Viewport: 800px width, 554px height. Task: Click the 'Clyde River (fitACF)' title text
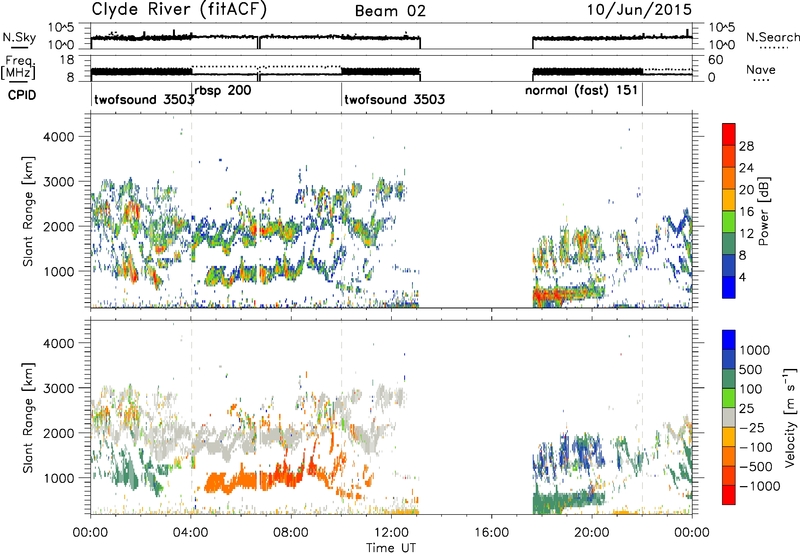point(179,9)
